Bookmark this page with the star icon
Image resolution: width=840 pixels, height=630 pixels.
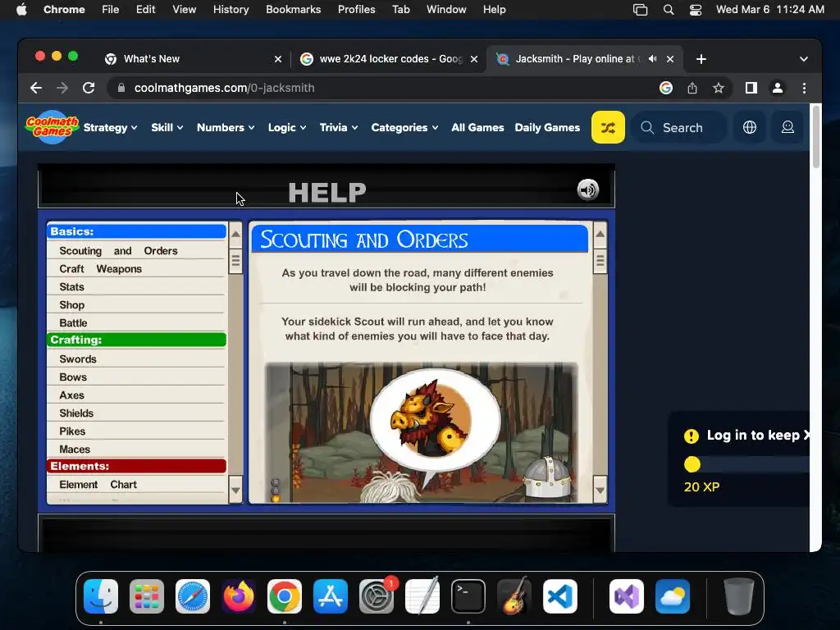719,88
